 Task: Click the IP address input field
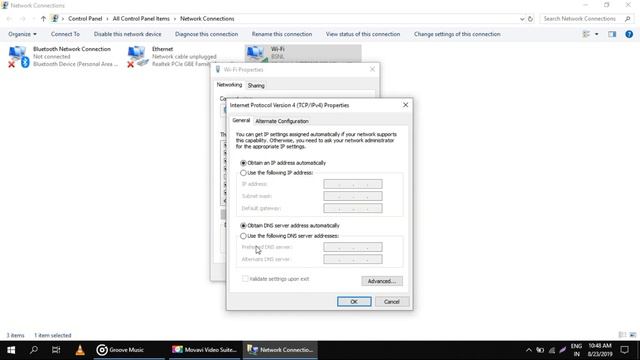coord(353,184)
